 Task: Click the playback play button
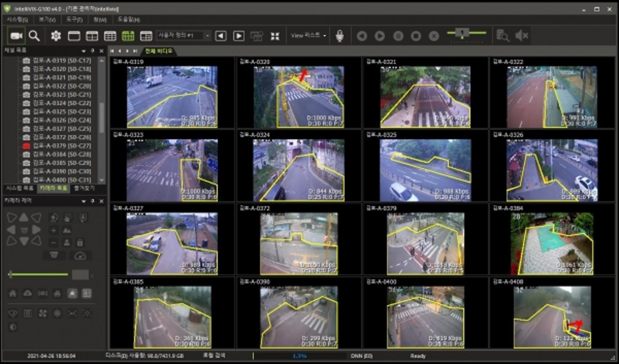[x=379, y=36]
